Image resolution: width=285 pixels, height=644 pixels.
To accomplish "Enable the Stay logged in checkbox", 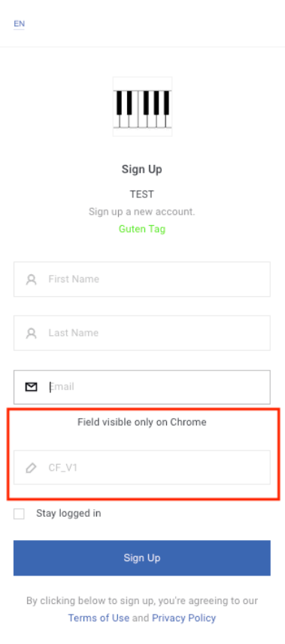I will click(19, 514).
